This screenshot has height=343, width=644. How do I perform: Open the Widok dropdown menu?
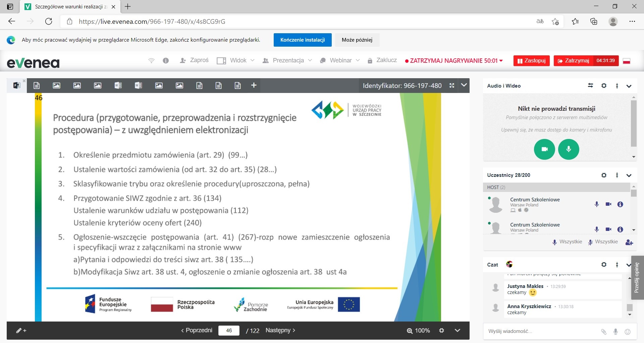click(x=236, y=60)
